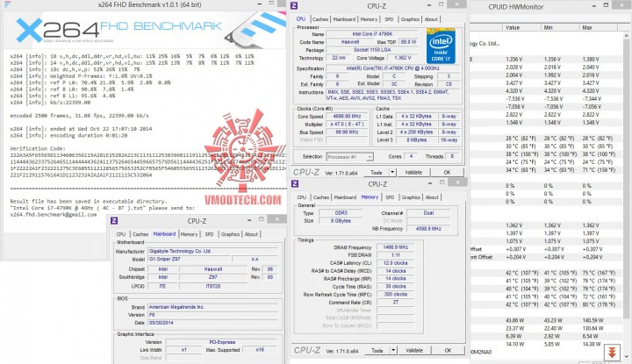The image size is (632, 364).
Task: Switch to the Caches tab in the CPU-Z Memory window
Action: (321, 197)
